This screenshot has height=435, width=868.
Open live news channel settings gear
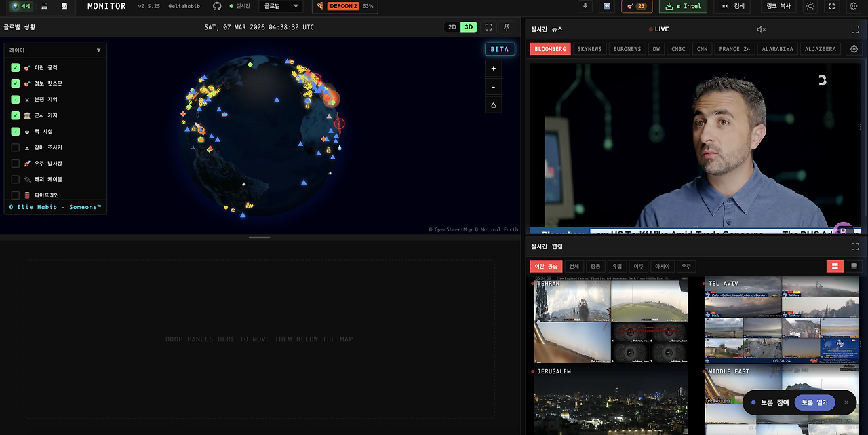click(x=854, y=49)
